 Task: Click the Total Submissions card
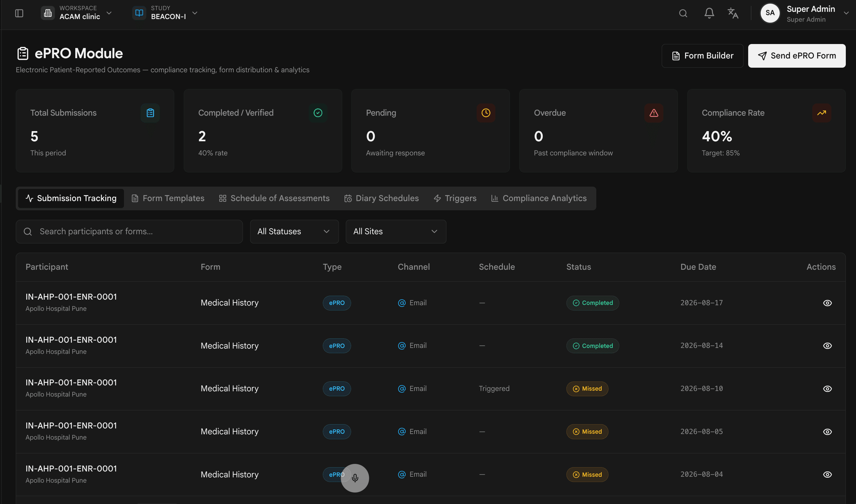[x=95, y=131]
